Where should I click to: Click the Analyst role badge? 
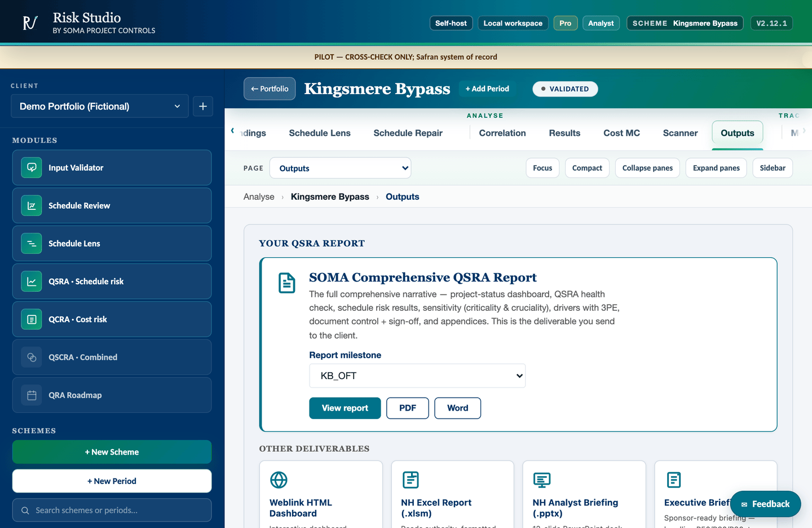click(601, 23)
